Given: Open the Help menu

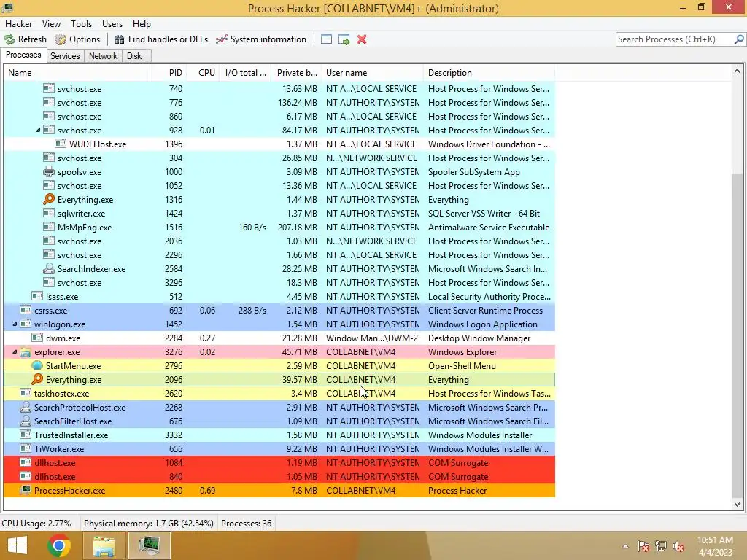Looking at the screenshot, I should point(142,24).
